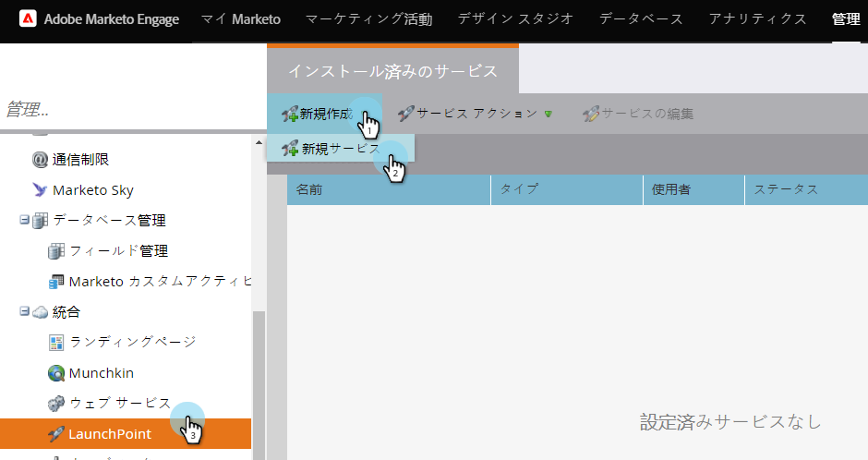Click the Adobe logo icon
This screenshot has height=460, width=868.
pyautogui.click(x=28, y=18)
